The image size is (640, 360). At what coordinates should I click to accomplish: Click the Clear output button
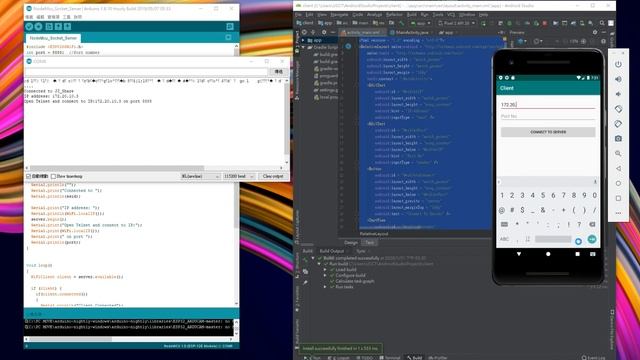tap(273, 176)
